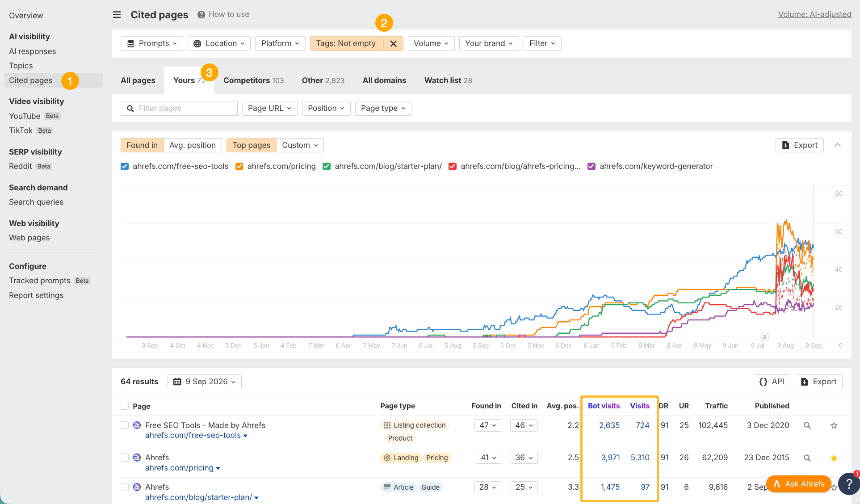Select all rows with the Page header checkbox
The height and width of the screenshot is (504, 860).
tap(125, 406)
